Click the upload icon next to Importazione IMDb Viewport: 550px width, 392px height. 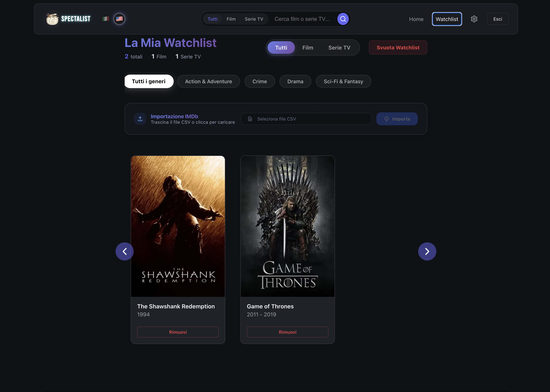140,119
